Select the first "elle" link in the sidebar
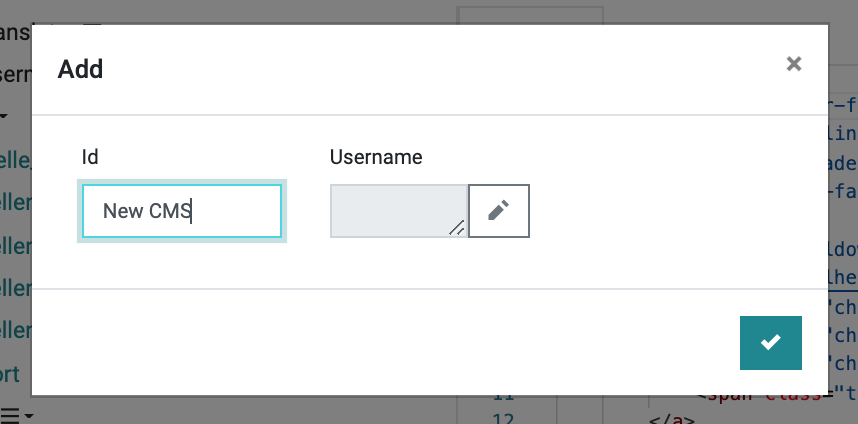The height and width of the screenshot is (424, 858). click(x=16, y=161)
